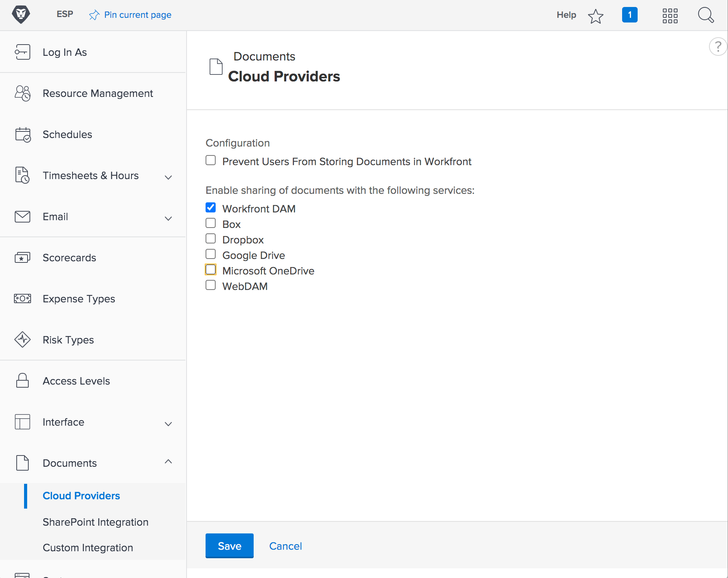Click the favorites star icon
Image resolution: width=728 pixels, height=578 pixels.
595,16
